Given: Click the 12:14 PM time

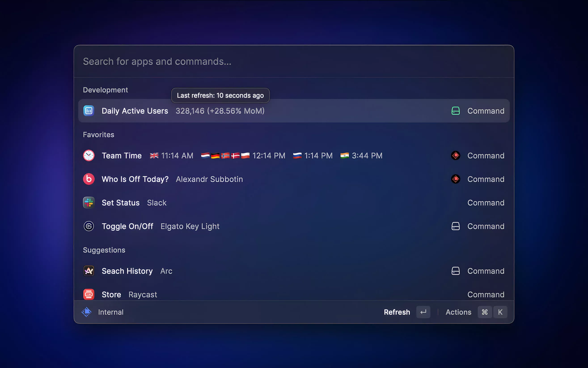Looking at the screenshot, I should pos(269,156).
